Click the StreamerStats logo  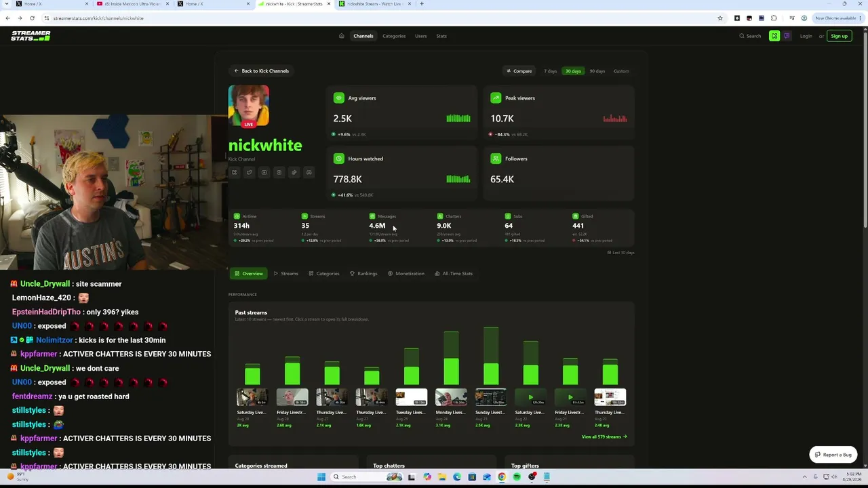31,36
